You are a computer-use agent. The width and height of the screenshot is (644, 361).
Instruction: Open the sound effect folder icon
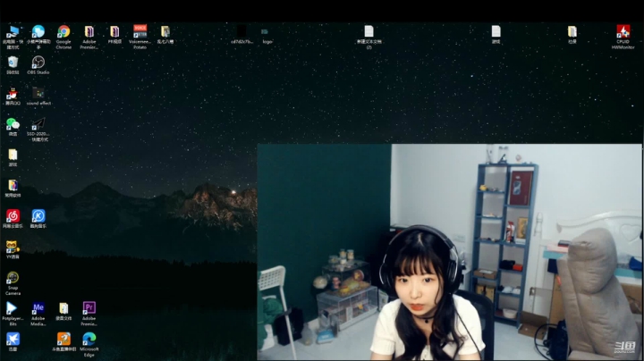38,93
